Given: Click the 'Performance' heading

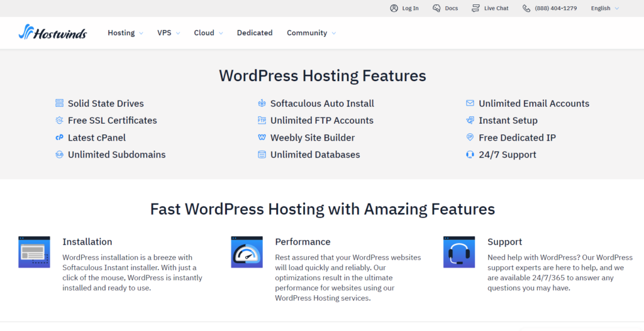Looking at the screenshot, I should [x=303, y=242].
